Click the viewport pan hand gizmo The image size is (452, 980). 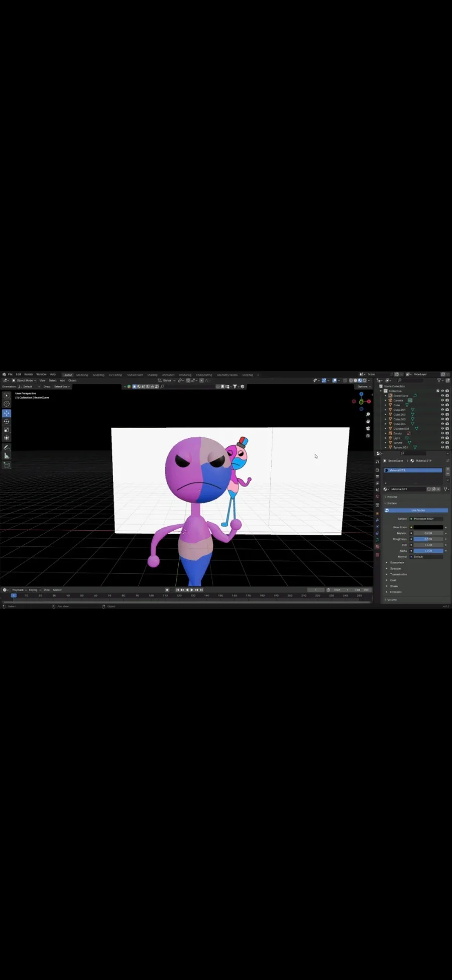coord(368,421)
